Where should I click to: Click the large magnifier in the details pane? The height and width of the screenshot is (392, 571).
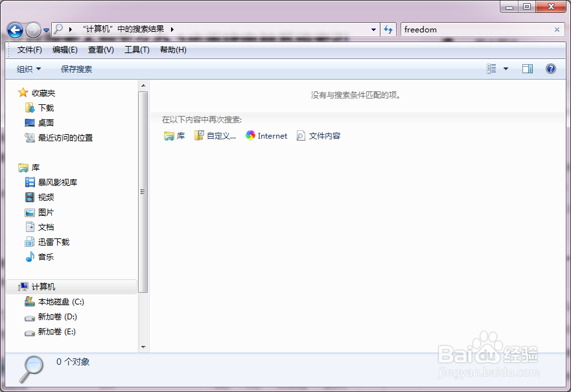[x=31, y=369]
